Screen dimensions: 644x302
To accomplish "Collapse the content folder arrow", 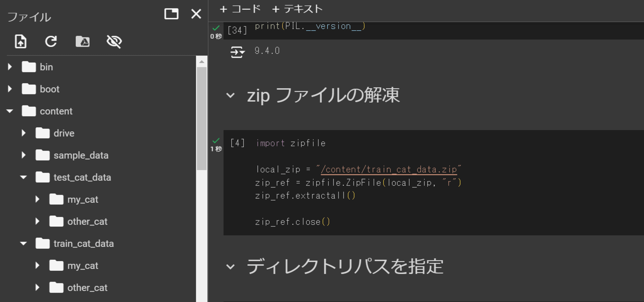I will click(10, 111).
